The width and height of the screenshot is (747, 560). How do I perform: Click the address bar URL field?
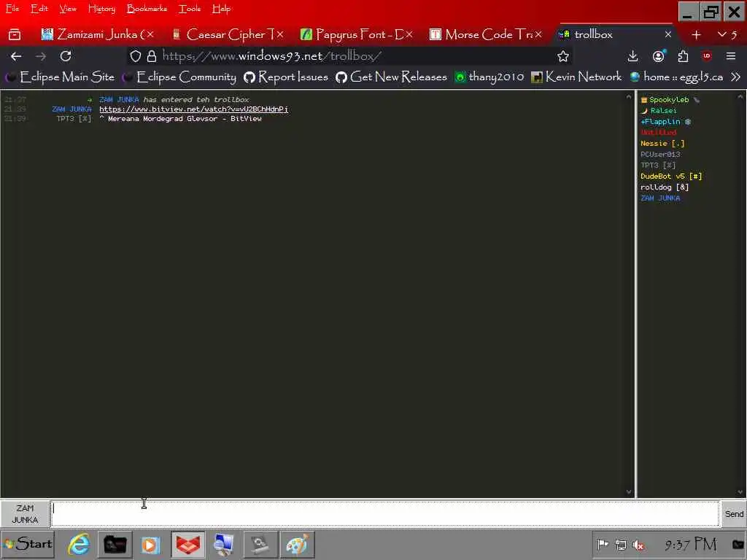click(350, 56)
